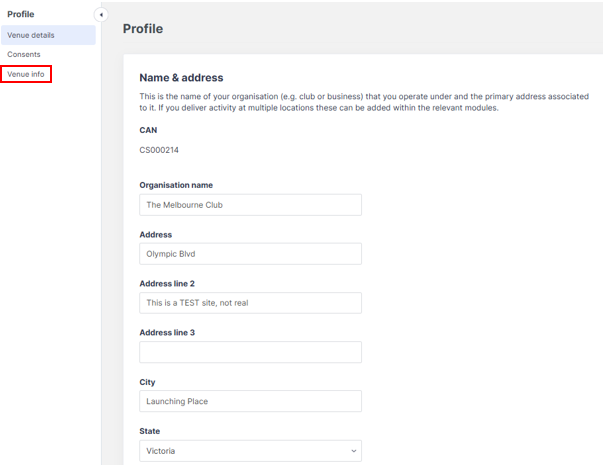
Task: Click the City label text
Action: [147, 382]
